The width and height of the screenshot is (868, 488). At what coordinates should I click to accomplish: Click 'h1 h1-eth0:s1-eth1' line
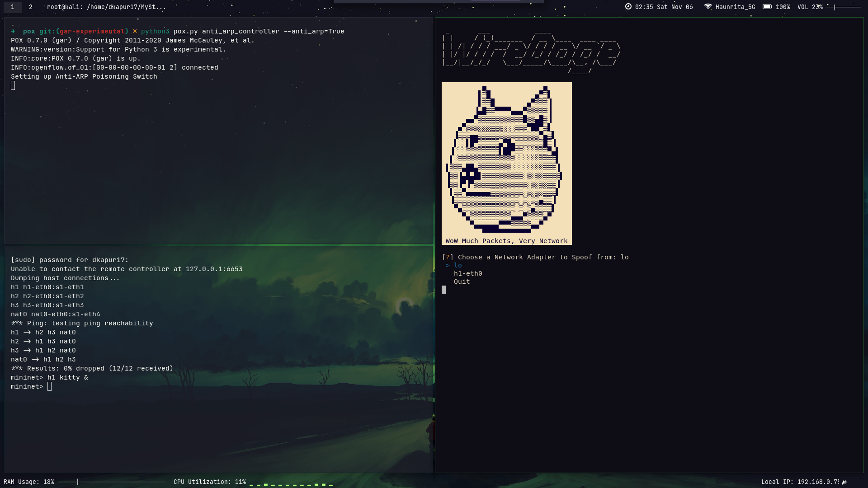click(x=47, y=287)
